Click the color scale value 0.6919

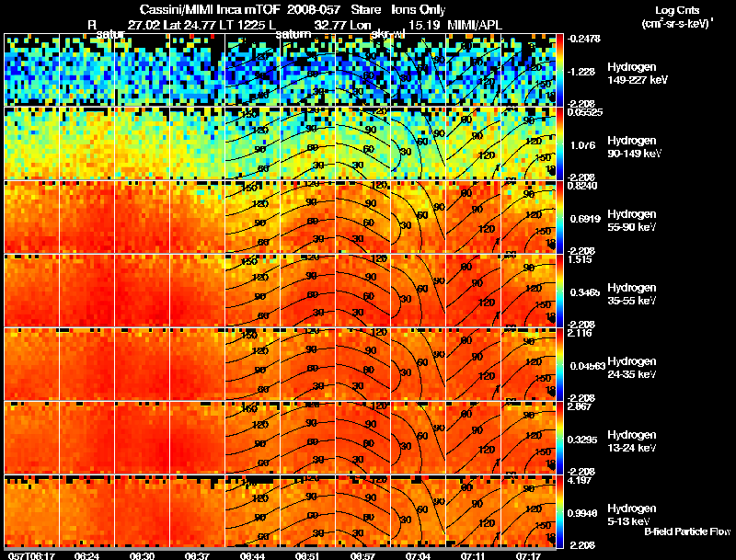point(585,219)
